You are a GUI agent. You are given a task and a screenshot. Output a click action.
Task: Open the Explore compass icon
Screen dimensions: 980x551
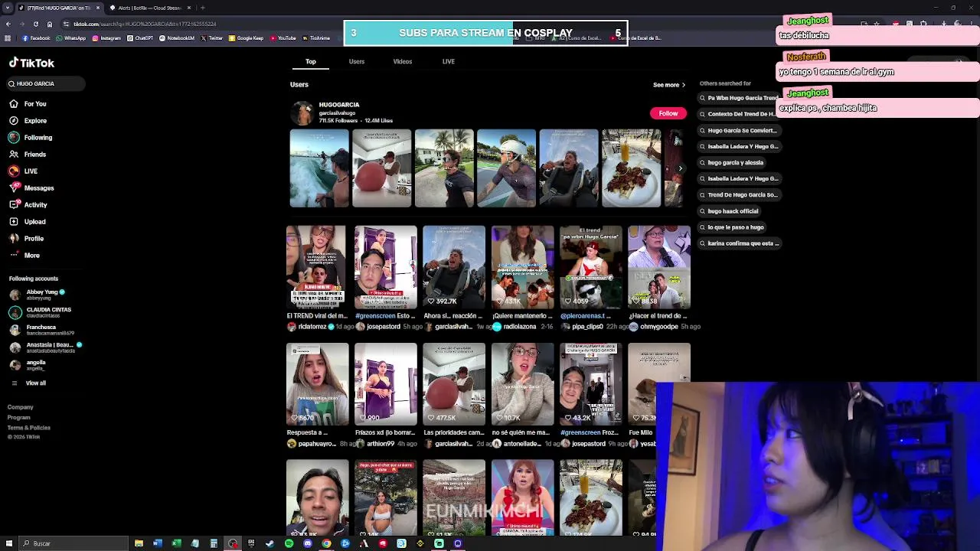tap(14, 121)
